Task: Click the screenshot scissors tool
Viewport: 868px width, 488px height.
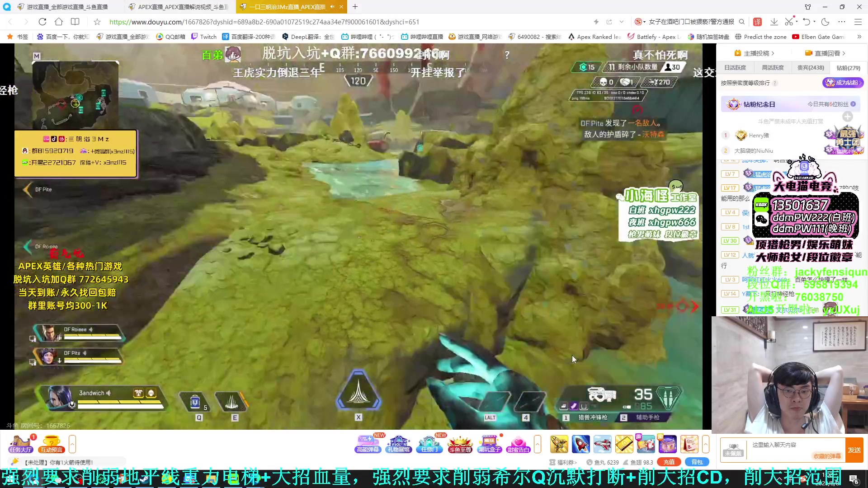Action: point(788,22)
